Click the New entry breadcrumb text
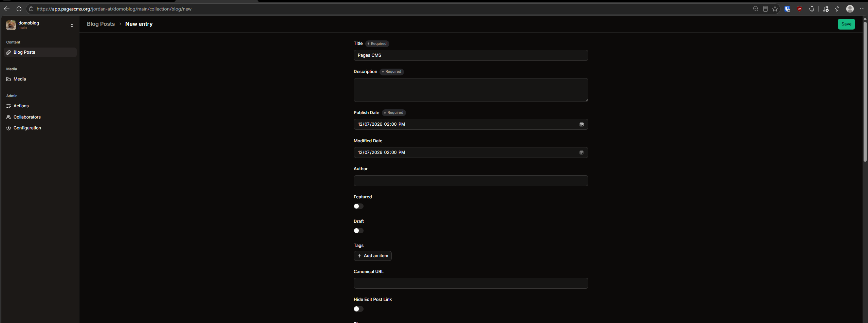The image size is (868, 323). [x=139, y=24]
